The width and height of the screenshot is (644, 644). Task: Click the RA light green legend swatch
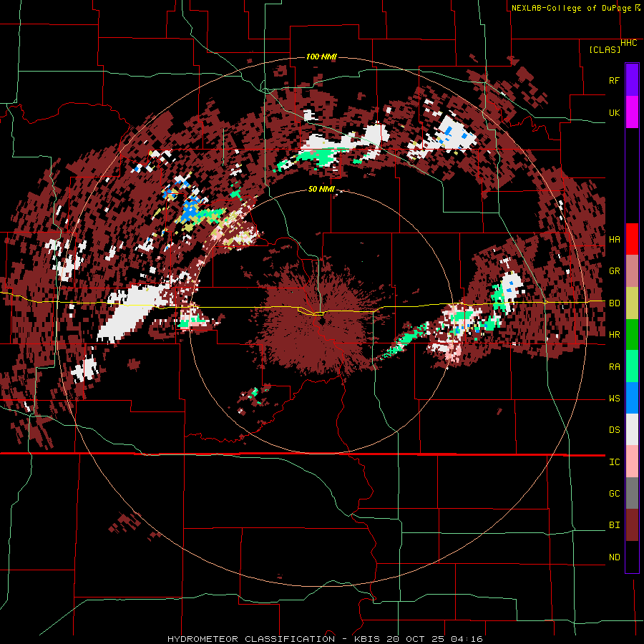point(632,366)
